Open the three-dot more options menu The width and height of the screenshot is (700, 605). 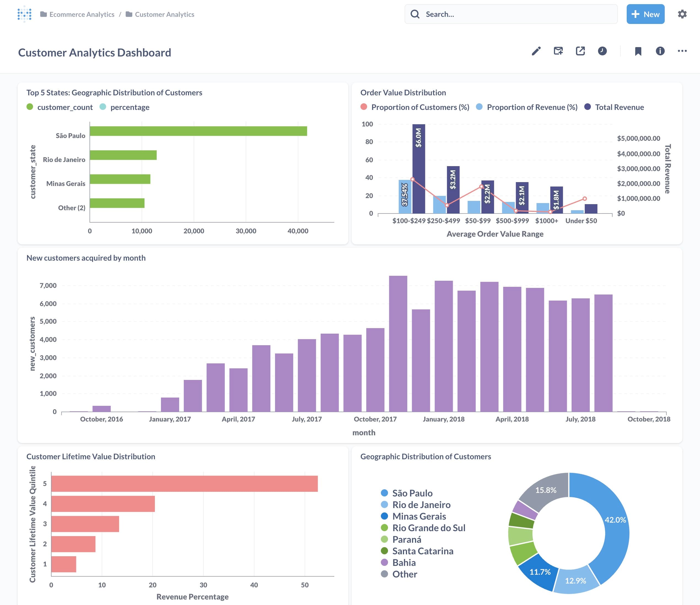coord(682,51)
